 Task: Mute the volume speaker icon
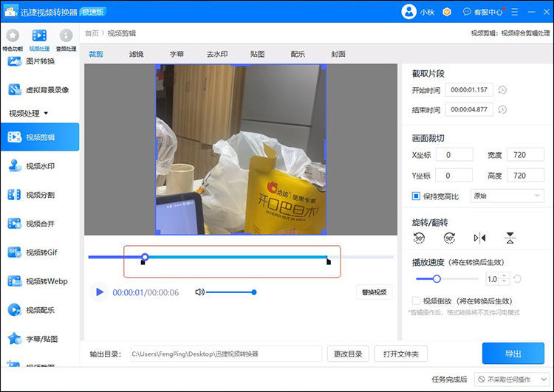[199, 292]
